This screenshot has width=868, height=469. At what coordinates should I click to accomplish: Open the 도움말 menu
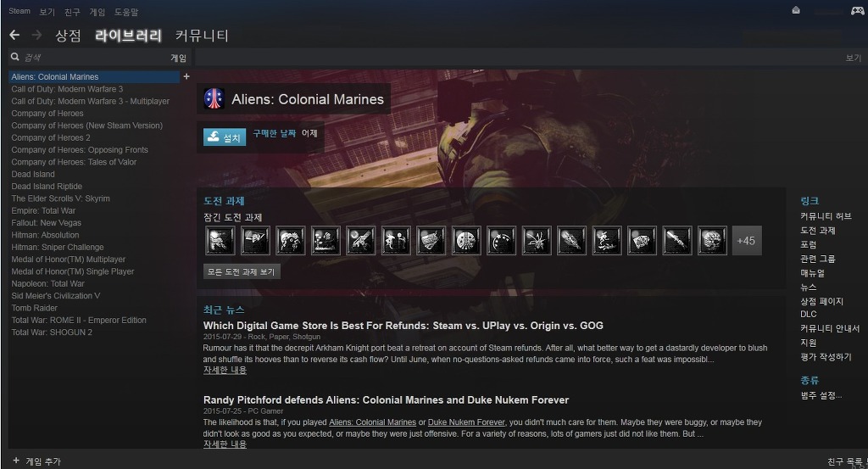pyautogui.click(x=126, y=12)
